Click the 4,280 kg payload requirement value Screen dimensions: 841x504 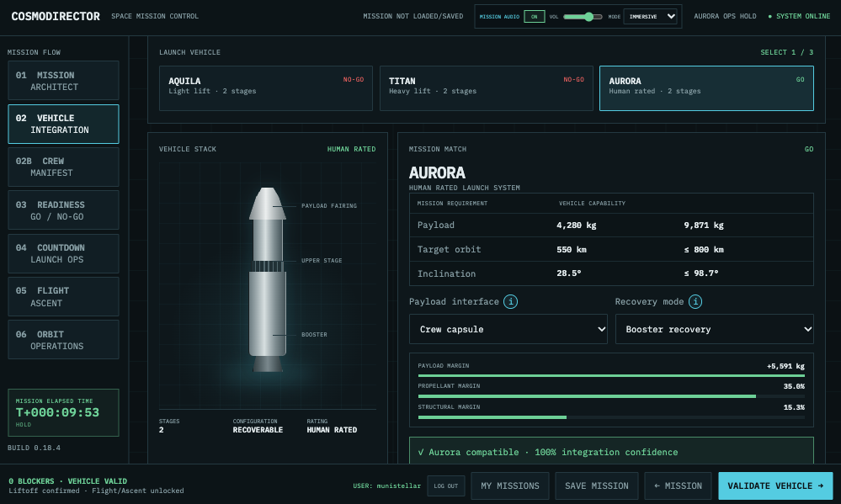pyautogui.click(x=577, y=225)
